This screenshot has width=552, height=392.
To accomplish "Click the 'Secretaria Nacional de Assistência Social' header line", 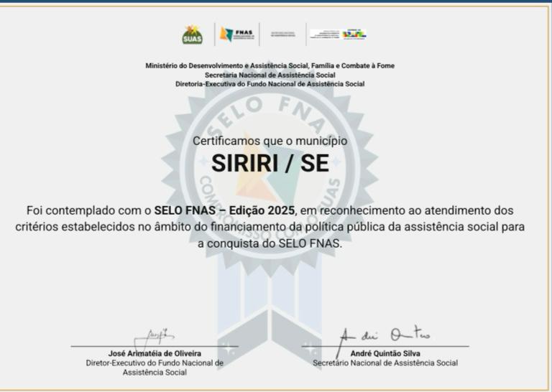I will (270, 75).
